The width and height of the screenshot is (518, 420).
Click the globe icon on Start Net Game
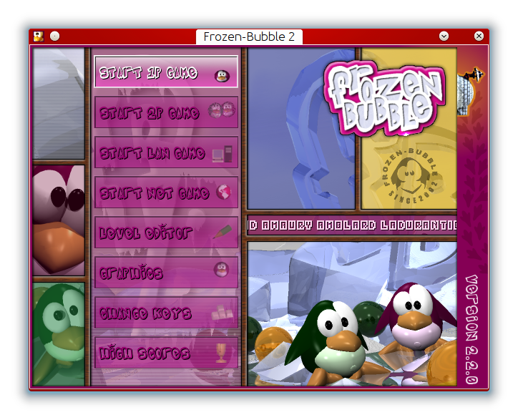224,192
